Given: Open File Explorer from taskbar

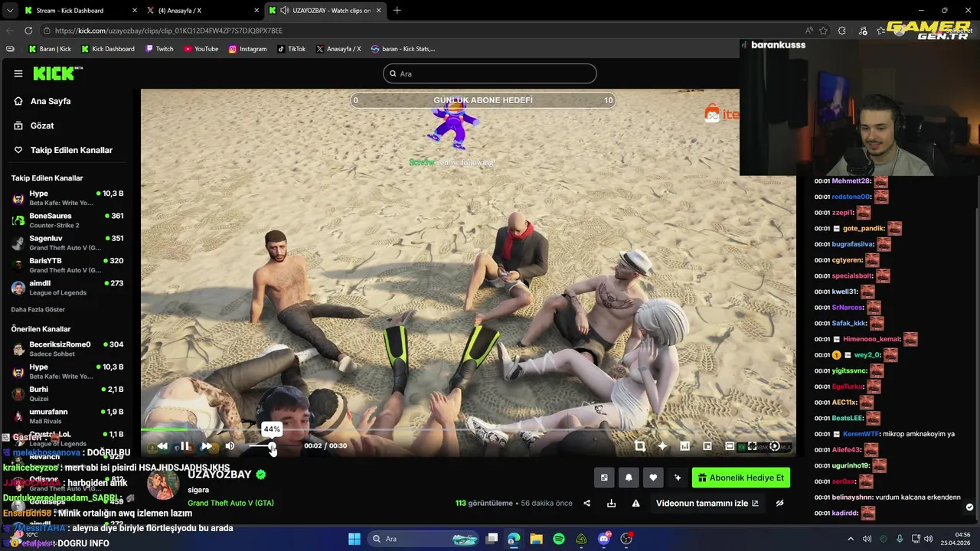Looking at the screenshot, I should [536, 539].
